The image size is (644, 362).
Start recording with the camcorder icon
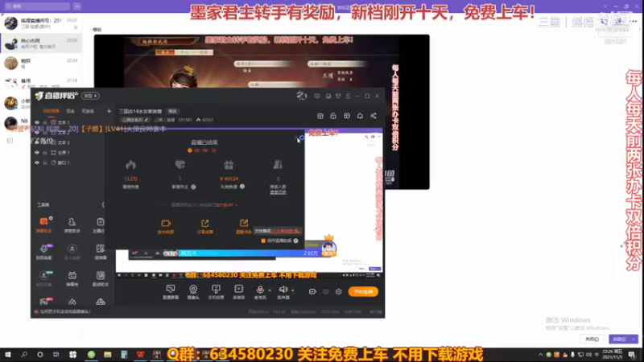(312, 291)
